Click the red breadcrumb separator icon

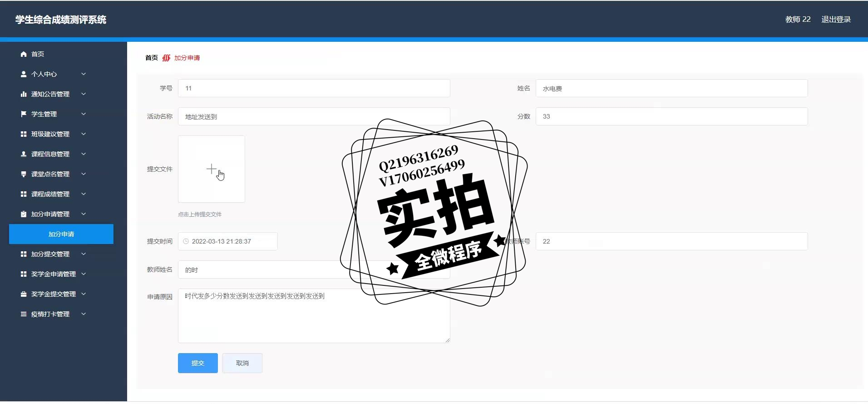click(x=166, y=58)
